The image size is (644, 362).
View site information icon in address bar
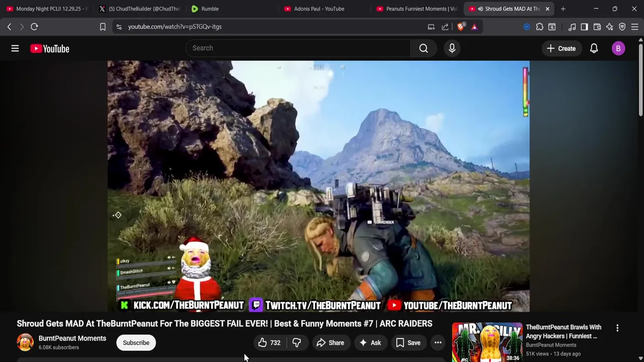tap(119, 27)
